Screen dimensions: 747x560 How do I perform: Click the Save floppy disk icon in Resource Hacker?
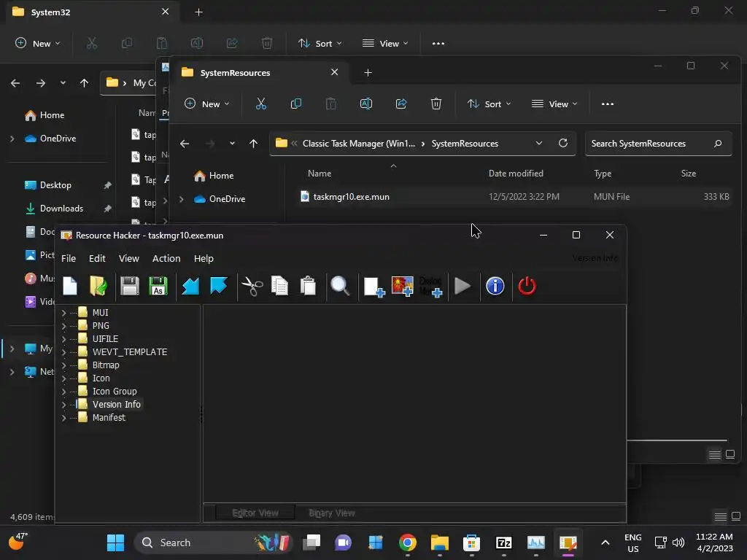[x=130, y=286]
